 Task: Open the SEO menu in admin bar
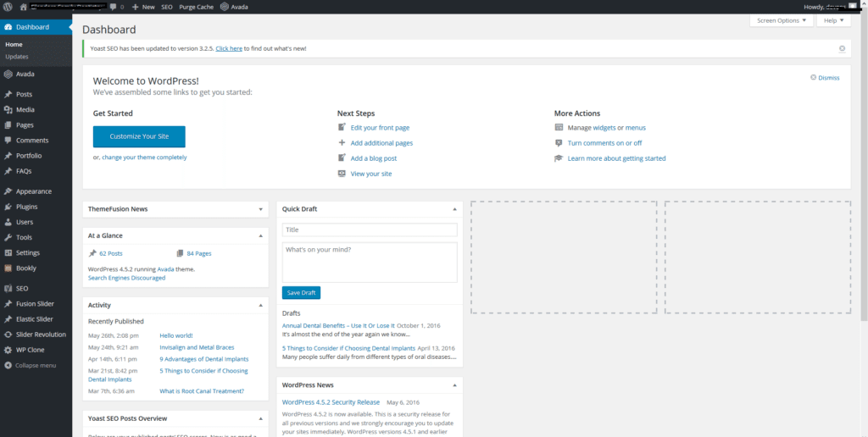167,7
